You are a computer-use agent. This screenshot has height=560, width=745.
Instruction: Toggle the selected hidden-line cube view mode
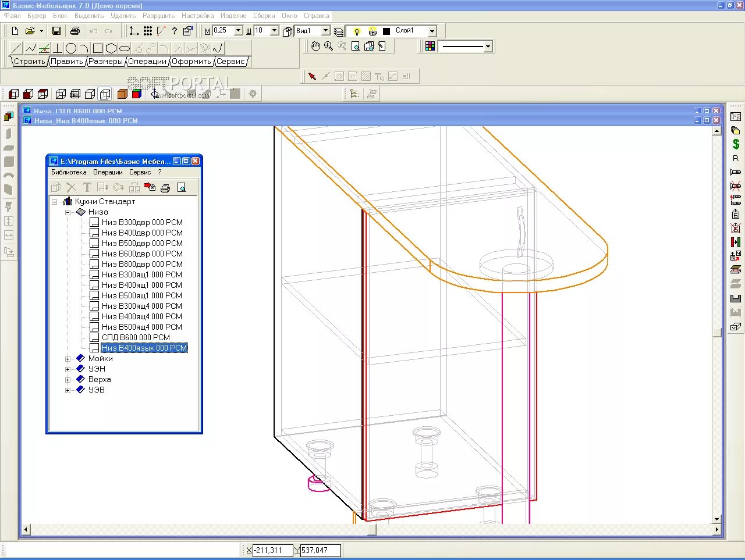coord(105,94)
